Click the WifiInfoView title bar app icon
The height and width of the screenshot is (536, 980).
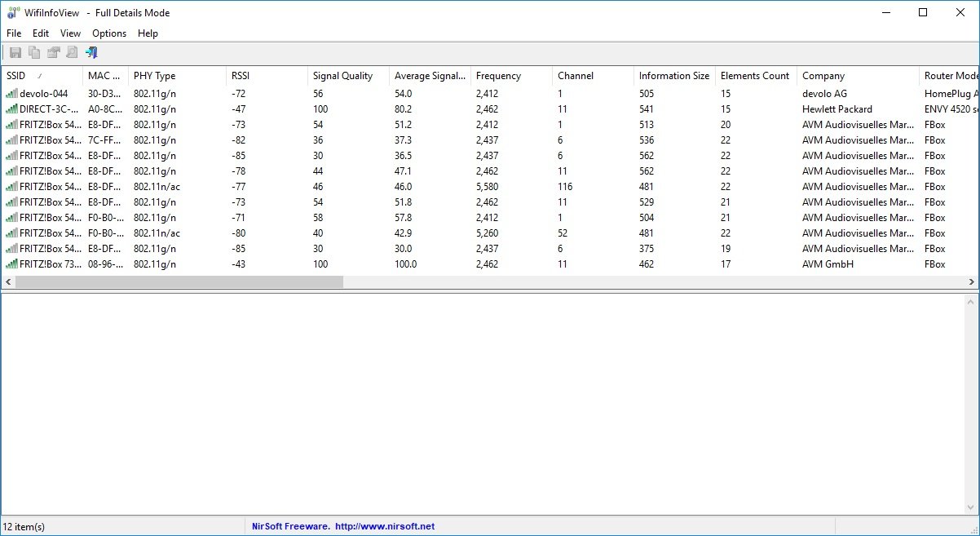pos(12,13)
